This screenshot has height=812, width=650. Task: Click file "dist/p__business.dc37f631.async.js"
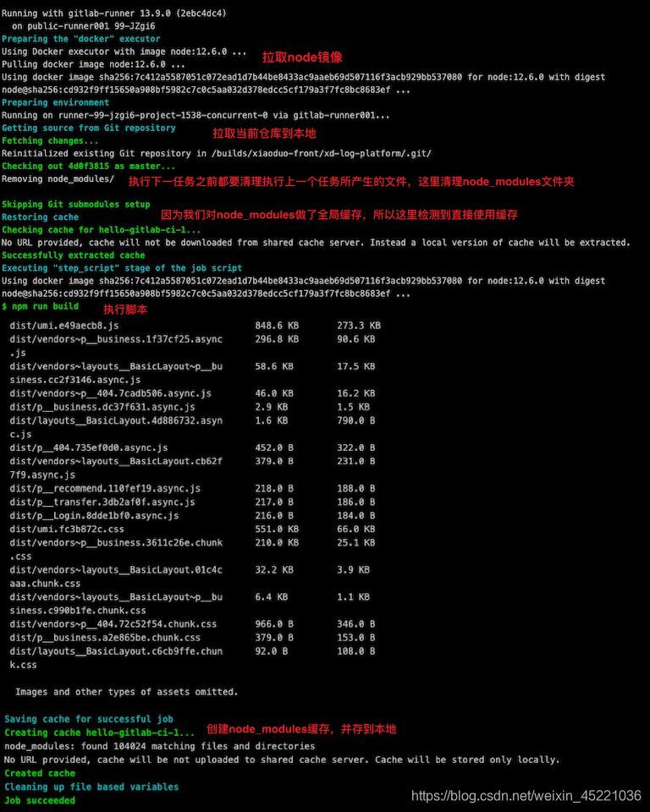(102, 407)
